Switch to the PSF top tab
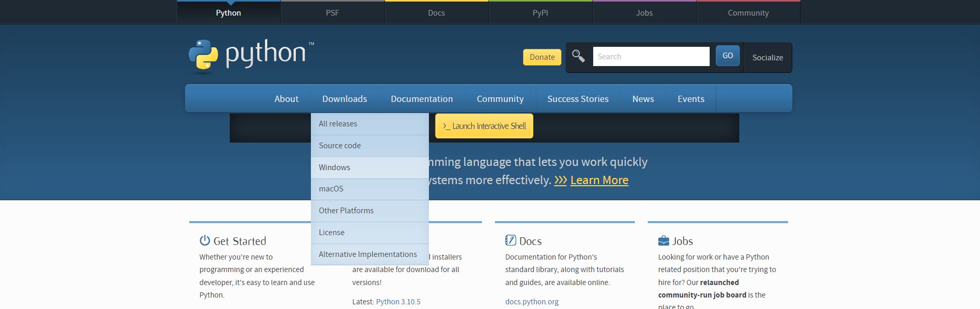The width and height of the screenshot is (980, 309). coord(332,12)
